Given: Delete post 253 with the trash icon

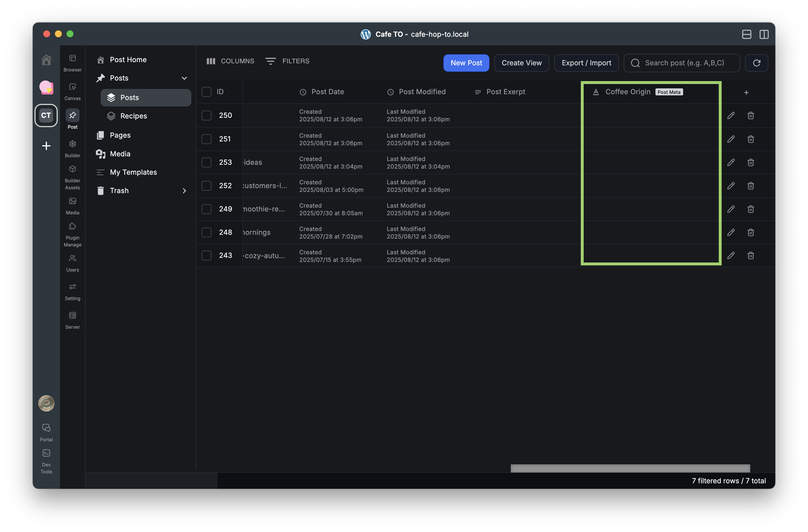Looking at the screenshot, I should pyautogui.click(x=751, y=162).
